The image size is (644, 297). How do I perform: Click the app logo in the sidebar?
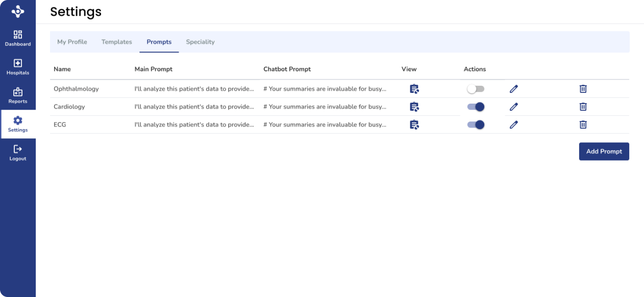[x=18, y=11]
